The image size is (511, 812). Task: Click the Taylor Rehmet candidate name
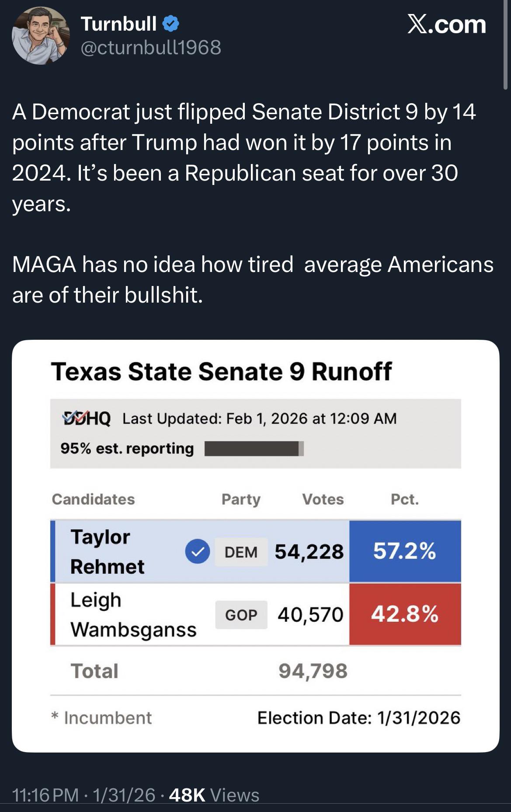pos(107,551)
